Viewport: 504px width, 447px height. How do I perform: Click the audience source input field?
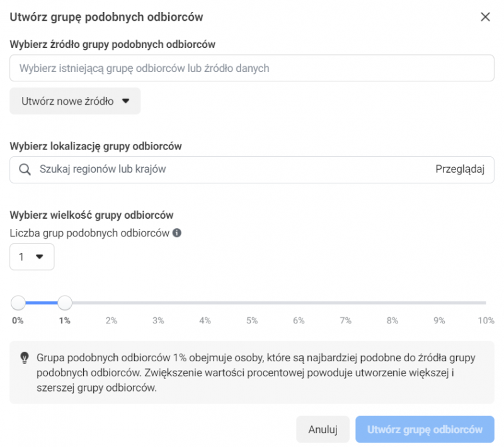click(x=251, y=68)
